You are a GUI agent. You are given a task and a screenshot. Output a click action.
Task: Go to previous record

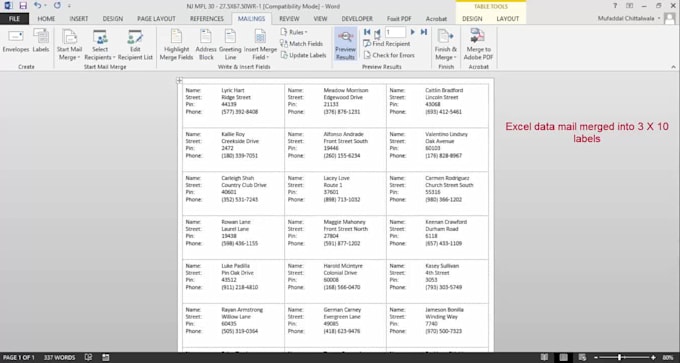377,32
